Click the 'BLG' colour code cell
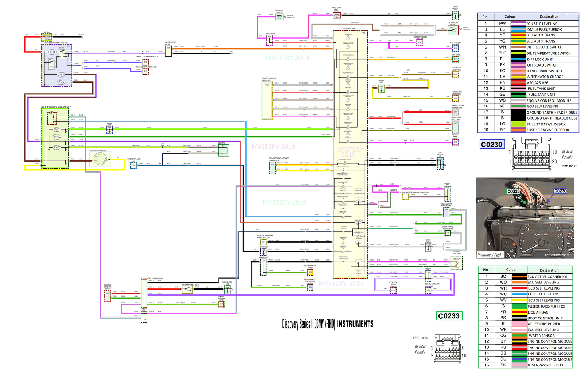Viewport: 588px width, 379px height. [x=502, y=53]
